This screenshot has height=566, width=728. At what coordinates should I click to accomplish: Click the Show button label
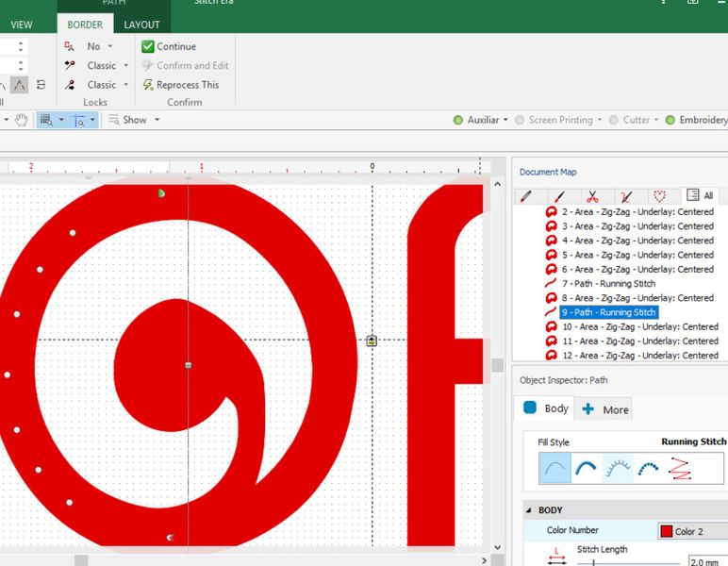135,120
